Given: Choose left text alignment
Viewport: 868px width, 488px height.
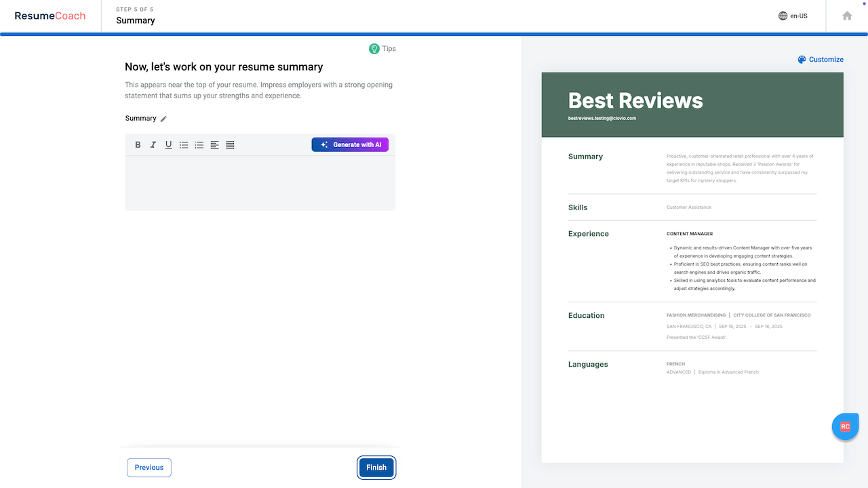Looking at the screenshot, I should click(x=214, y=144).
